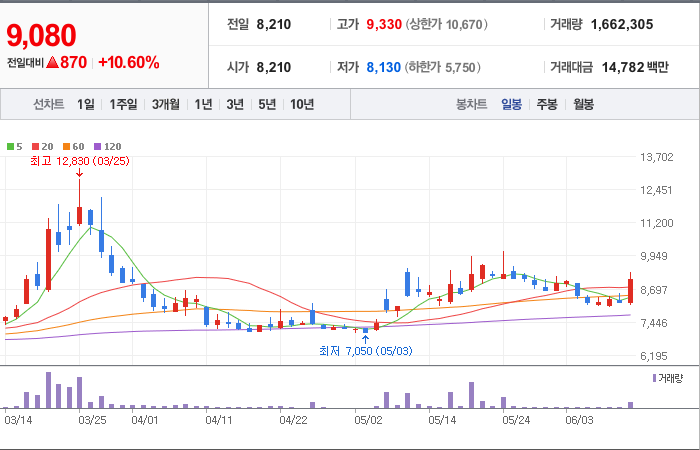Select 일봉 daily candle chart

click(x=511, y=104)
